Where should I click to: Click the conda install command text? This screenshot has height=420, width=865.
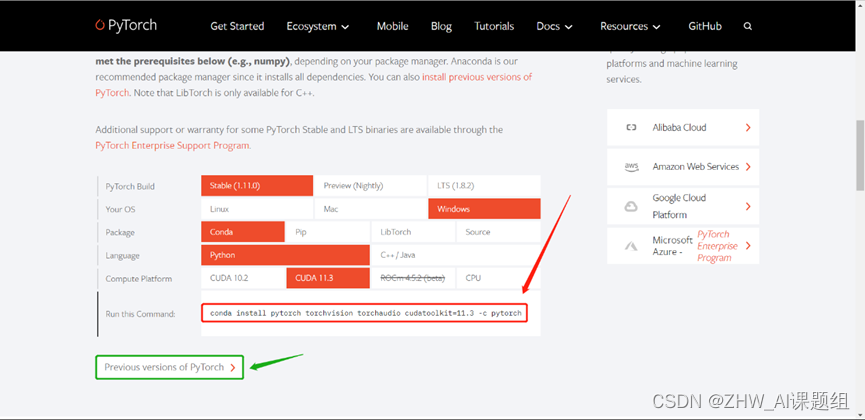point(366,313)
